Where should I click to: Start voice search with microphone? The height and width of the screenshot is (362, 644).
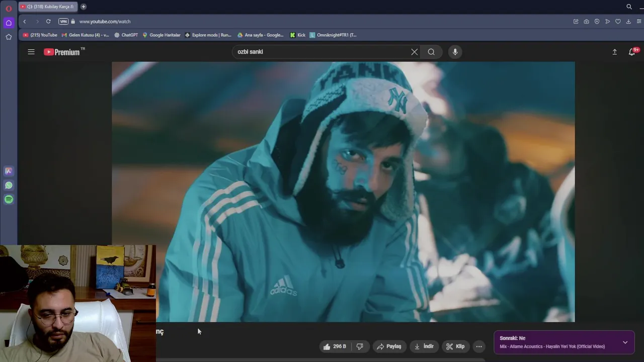coord(455,52)
